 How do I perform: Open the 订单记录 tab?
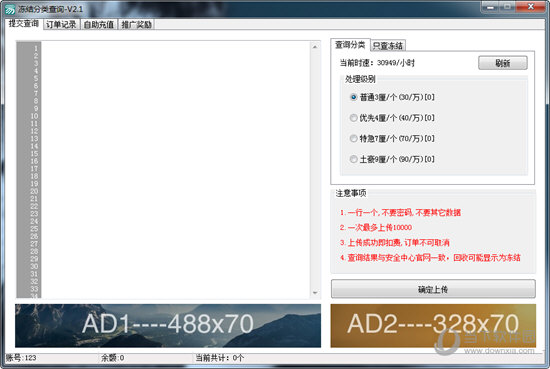point(61,24)
